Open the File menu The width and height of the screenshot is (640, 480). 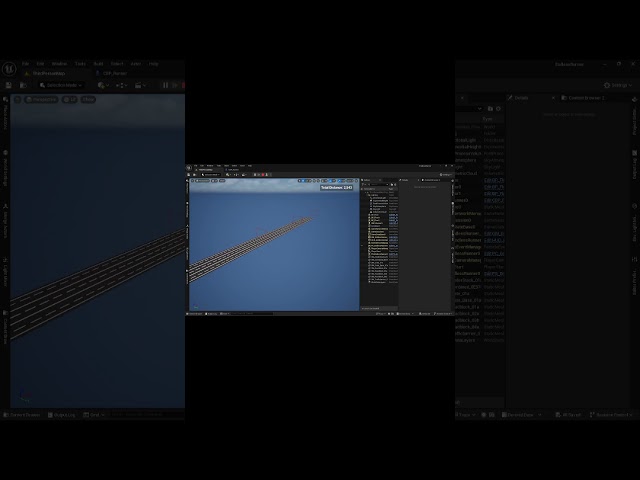(25, 64)
